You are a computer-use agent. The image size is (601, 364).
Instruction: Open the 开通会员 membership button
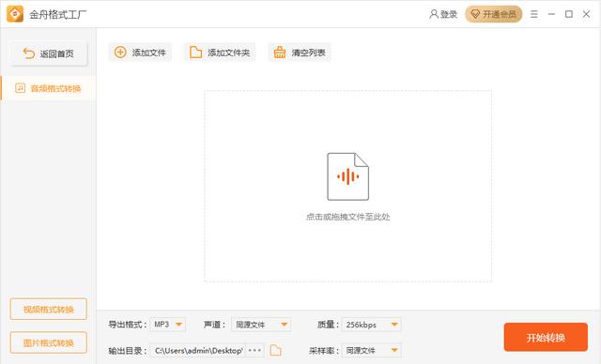[x=493, y=14]
